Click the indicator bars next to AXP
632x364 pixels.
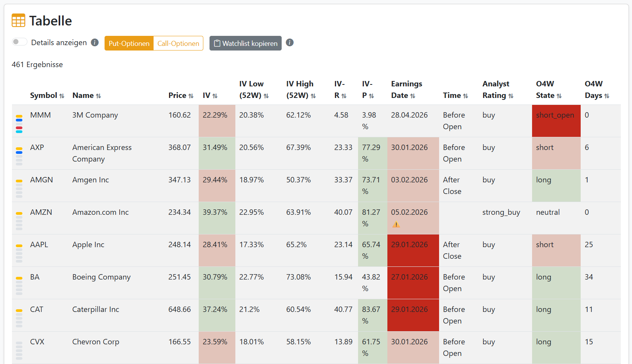(x=19, y=156)
